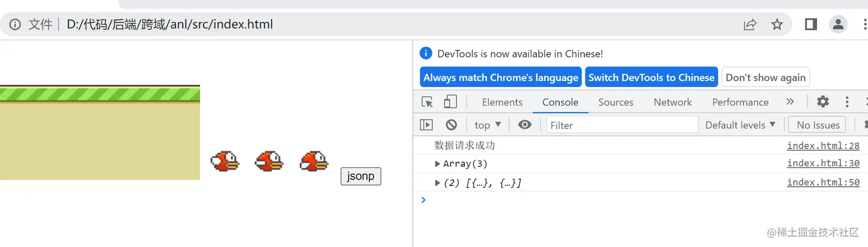
Task: Bookmark this page with the star icon
Action: 777,25
